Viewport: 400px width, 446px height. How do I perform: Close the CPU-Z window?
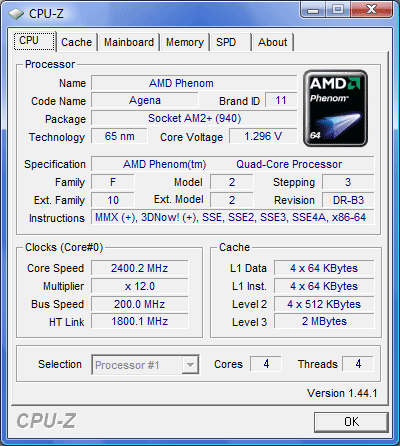pyautogui.click(x=372, y=9)
